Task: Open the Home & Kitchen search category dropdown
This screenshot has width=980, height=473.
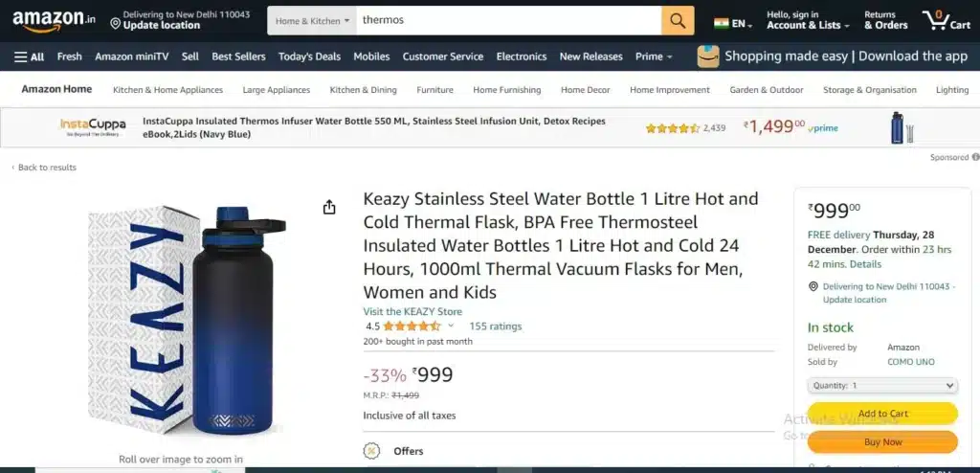Action: (312, 21)
